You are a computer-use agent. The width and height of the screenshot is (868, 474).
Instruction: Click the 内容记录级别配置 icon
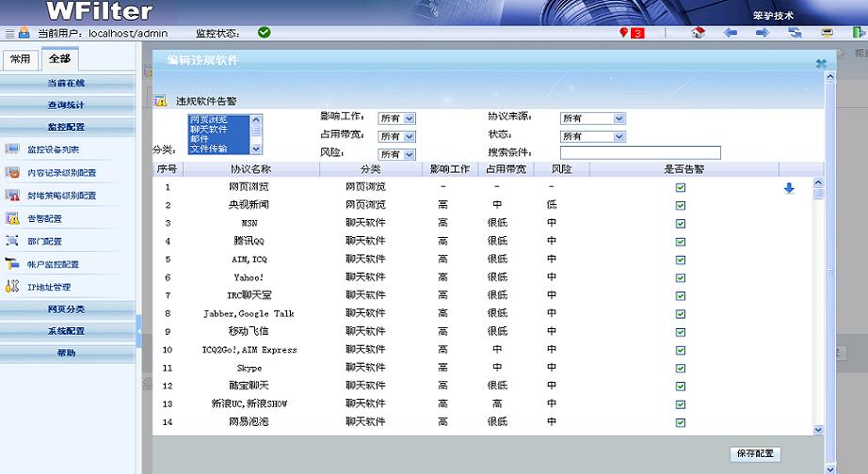click(x=12, y=173)
